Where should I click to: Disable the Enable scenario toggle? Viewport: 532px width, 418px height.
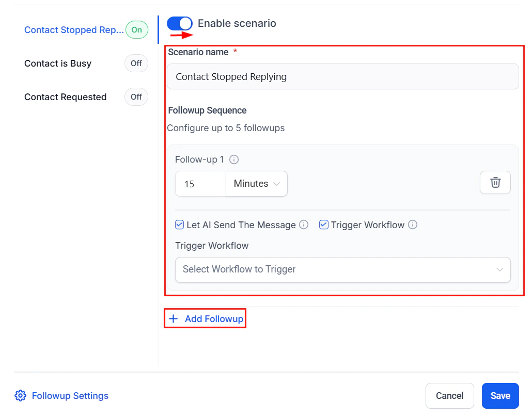(180, 23)
